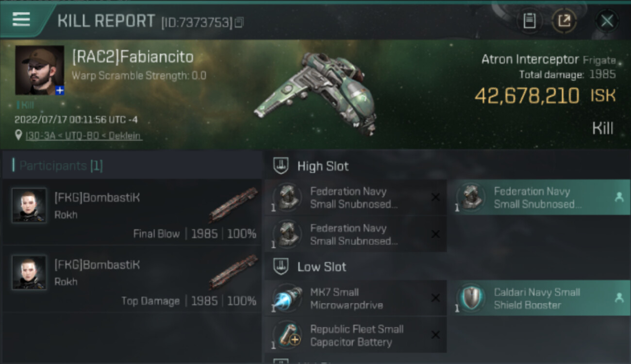Image resolution: width=631 pixels, height=364 pixels.
Task: Open the I30-3A location link
Action: (x=84, y=136)
